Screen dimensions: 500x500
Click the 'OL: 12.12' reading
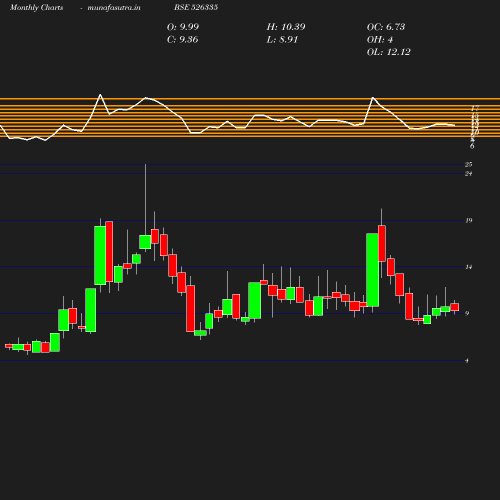(x=389, y=52)
